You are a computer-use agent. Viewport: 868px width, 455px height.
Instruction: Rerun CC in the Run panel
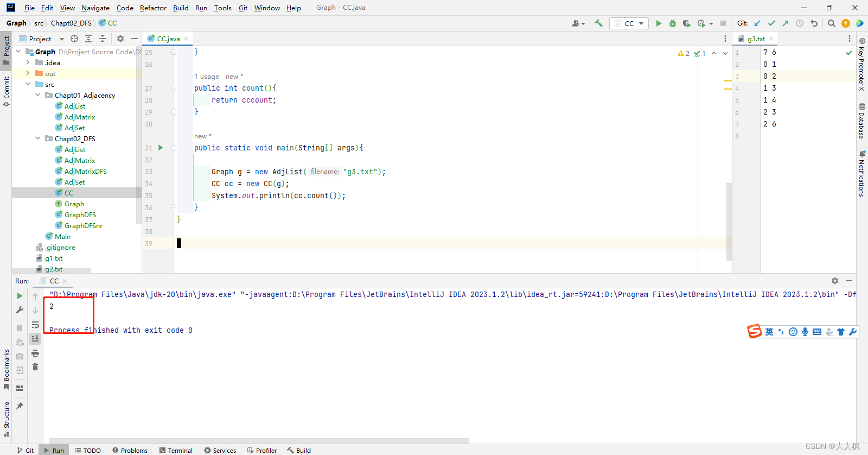point(20,296)
